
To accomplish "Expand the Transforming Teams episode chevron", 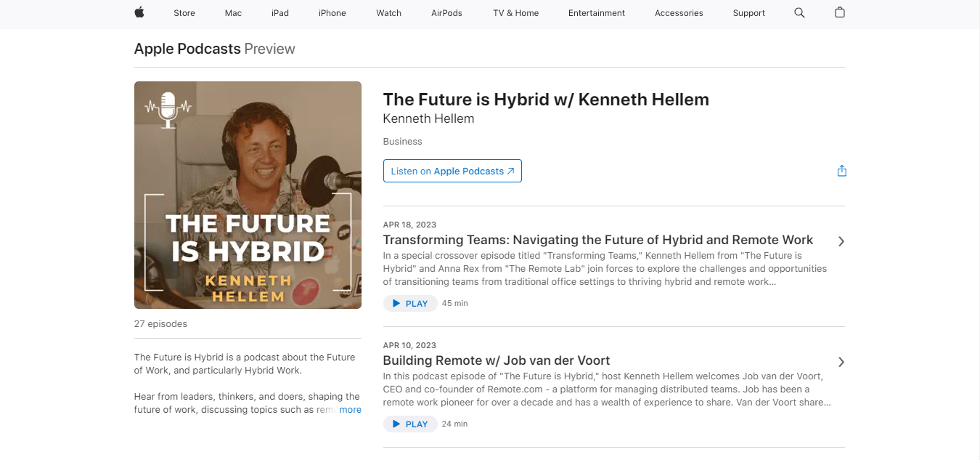I will coord(841,241).
